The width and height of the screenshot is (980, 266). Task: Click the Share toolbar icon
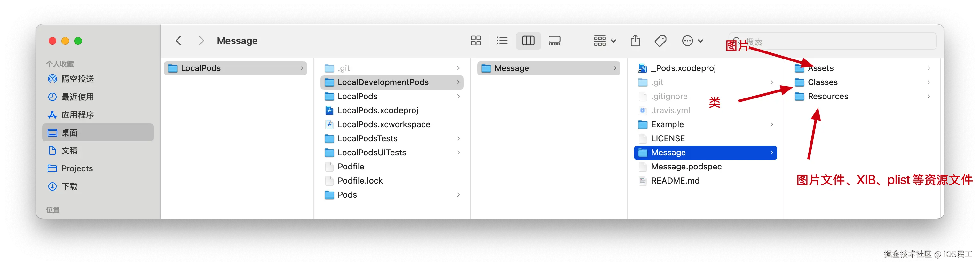tap(635, 41)
